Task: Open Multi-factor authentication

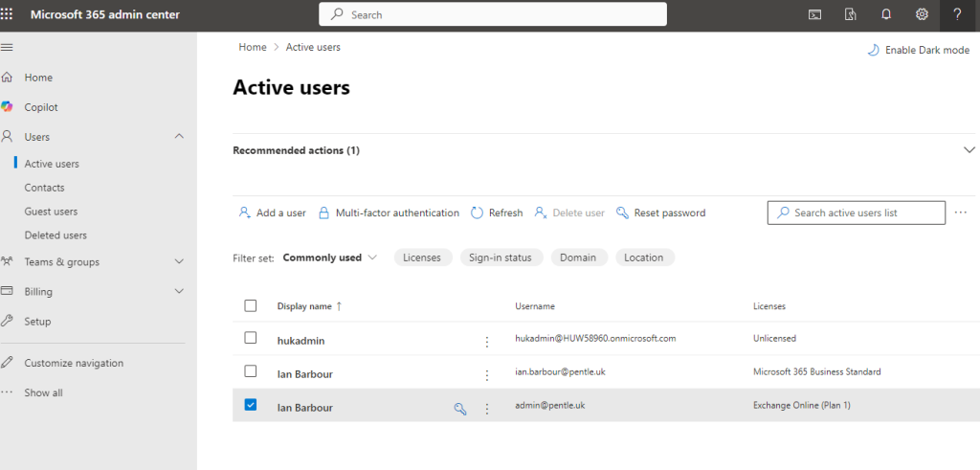Action: click(x=389, y=213)
